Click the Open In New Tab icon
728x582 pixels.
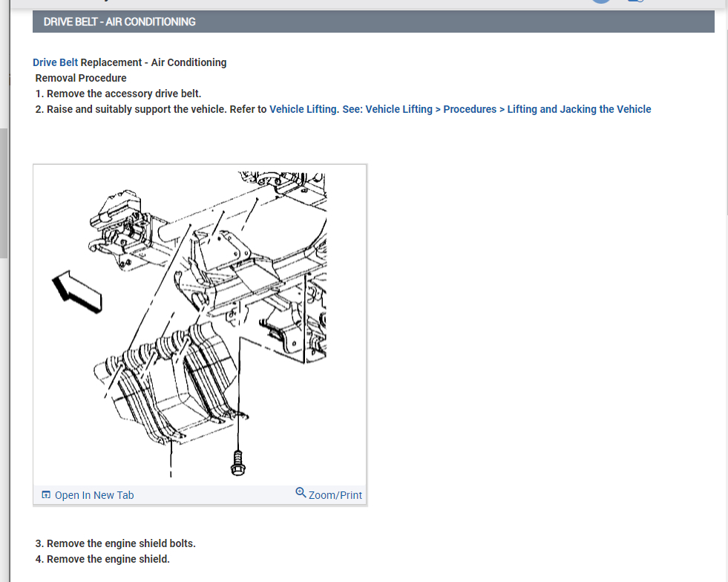click(x=46, y=494)
